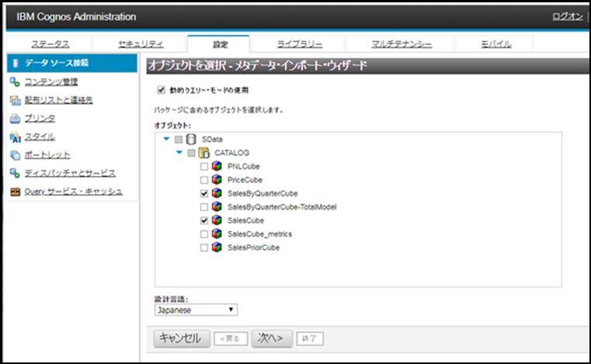Select the SalesByQuarterCube-TotalModel label text

[x=282, y=207]
